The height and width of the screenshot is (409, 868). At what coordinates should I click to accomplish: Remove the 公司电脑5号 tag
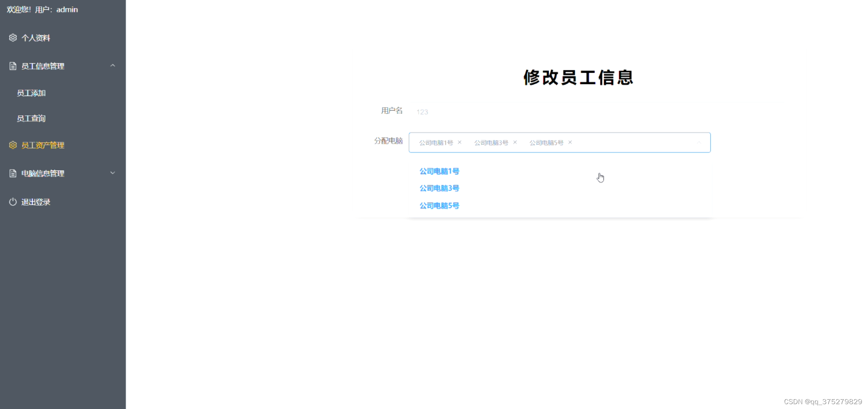(x=570, y=142)
